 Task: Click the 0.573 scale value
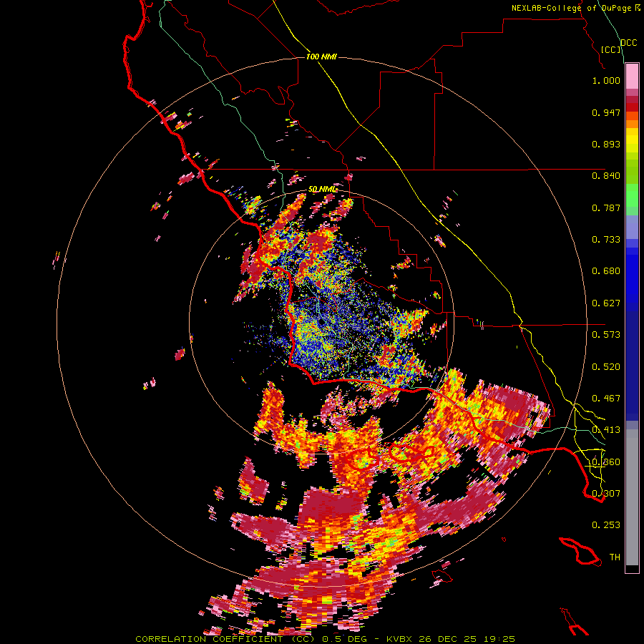tap(606, 335)
